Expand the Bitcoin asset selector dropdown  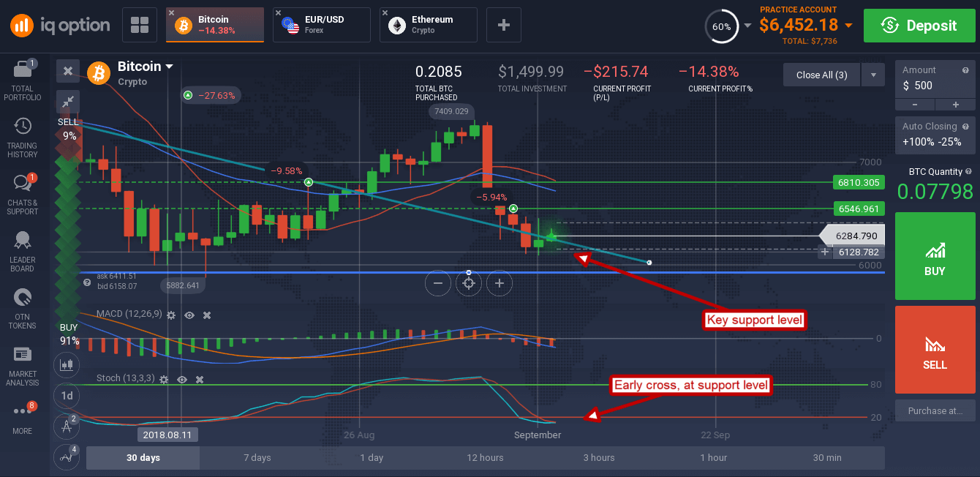point(170,67)
